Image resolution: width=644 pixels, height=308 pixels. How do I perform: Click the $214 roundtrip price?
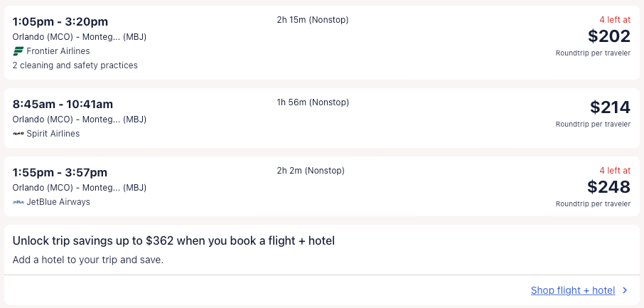tap(610, 107)
